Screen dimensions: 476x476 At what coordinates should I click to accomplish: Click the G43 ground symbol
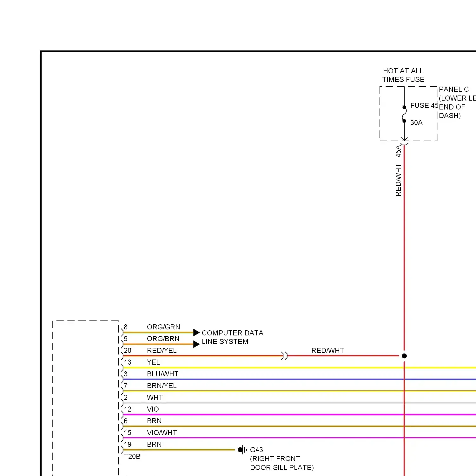pyautogui.click(x=242, y=450)
